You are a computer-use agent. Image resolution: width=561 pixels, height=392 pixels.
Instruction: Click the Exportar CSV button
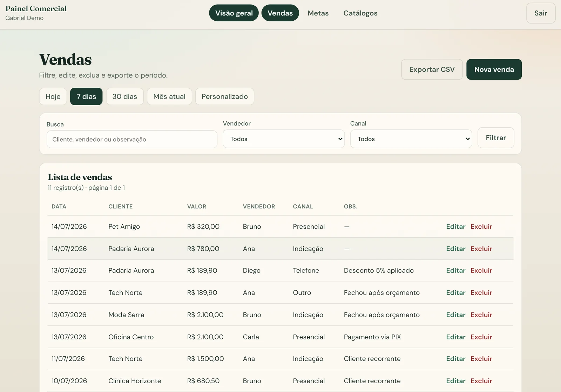[432, 69]
